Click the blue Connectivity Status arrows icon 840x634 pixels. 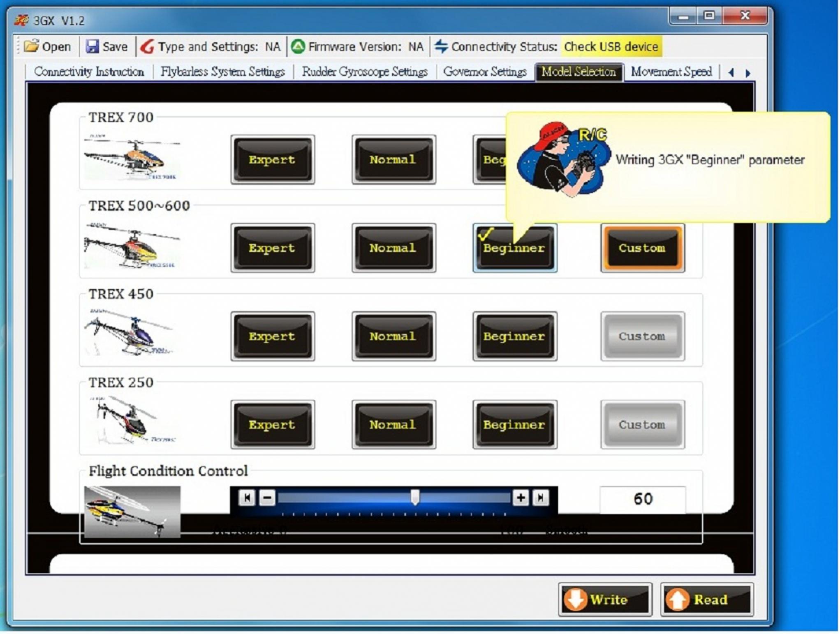coord(441,46)
